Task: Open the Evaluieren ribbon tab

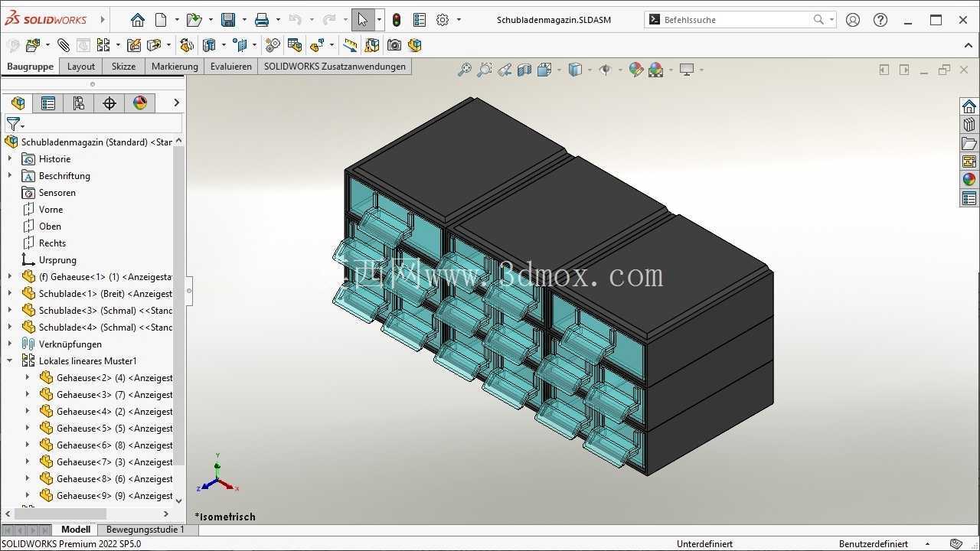Action: 231,67
